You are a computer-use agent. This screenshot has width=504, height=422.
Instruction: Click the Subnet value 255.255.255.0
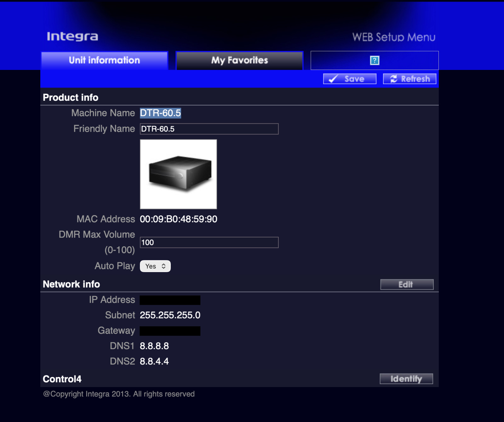170,315
